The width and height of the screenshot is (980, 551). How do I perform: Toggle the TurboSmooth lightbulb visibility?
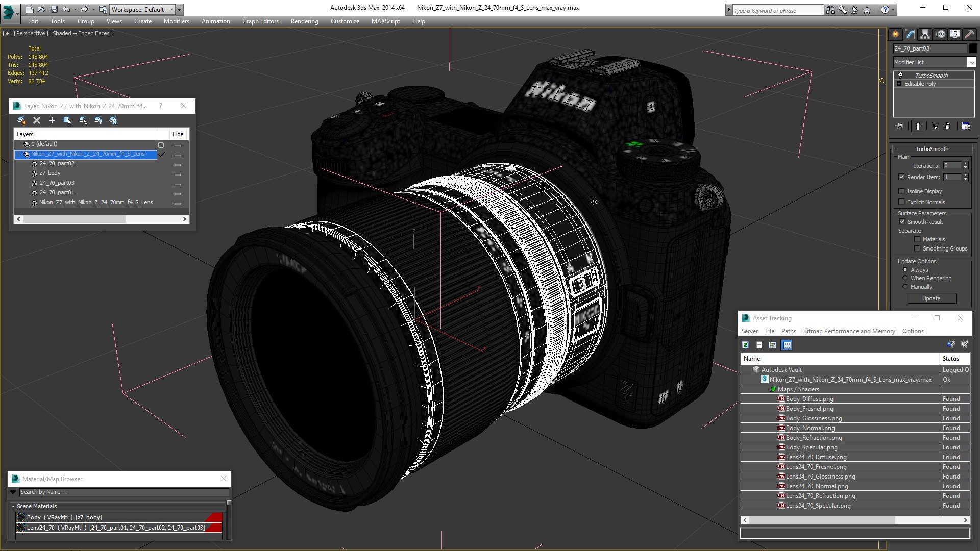(x=900, y=75)
